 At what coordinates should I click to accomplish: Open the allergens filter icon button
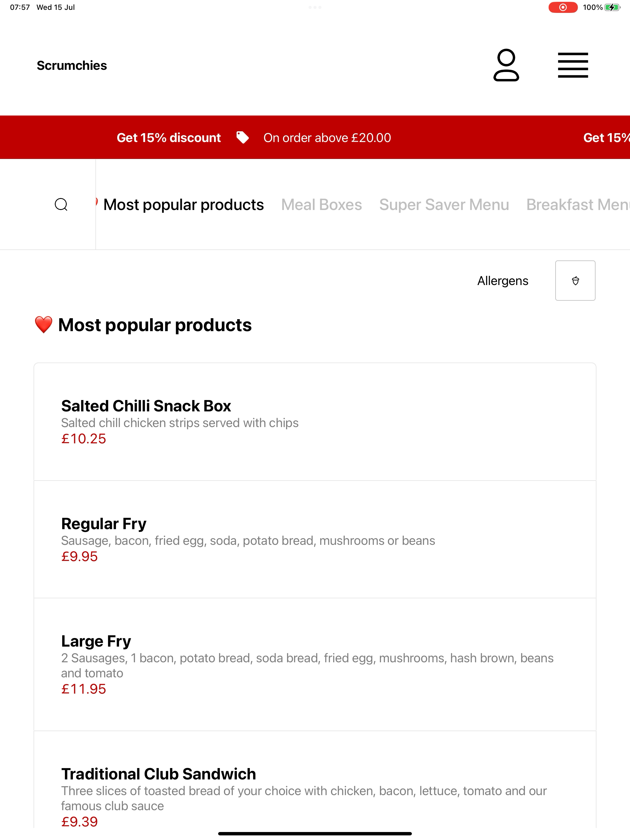(575, 281)
